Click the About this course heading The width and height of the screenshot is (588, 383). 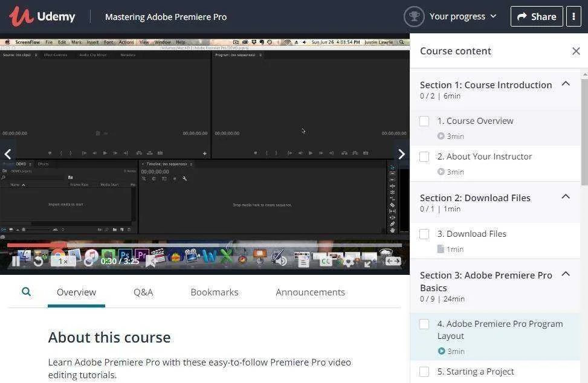pos(109,338)
